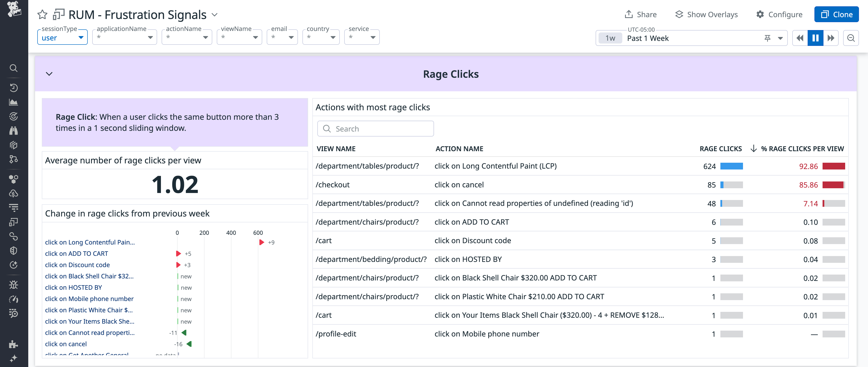
Task: Open the cloud cost (dollar cloud) sidebar icon
Action: click(14, 193)
